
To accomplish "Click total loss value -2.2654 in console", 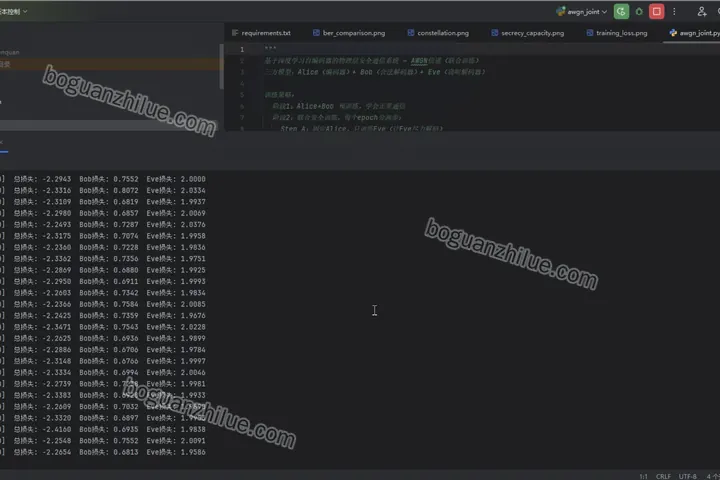I will [x=56, y=452].
